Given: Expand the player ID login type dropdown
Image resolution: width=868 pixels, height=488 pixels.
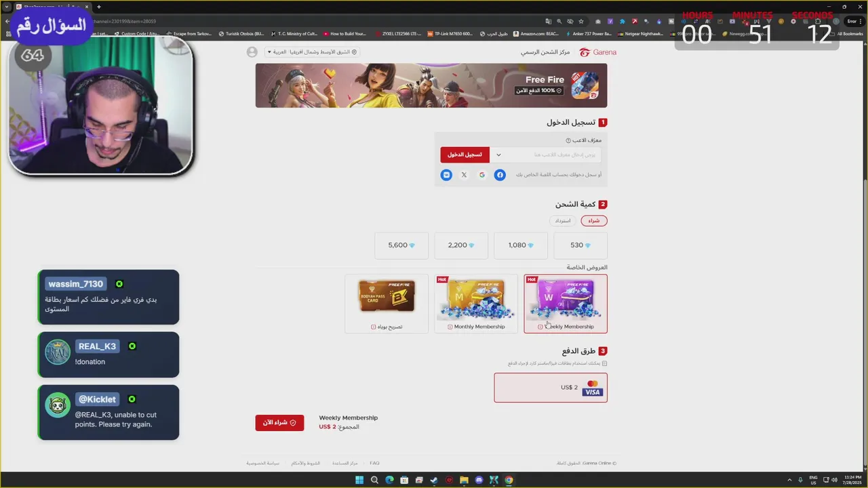Looking at the screenshot, I should pos(498,155).
